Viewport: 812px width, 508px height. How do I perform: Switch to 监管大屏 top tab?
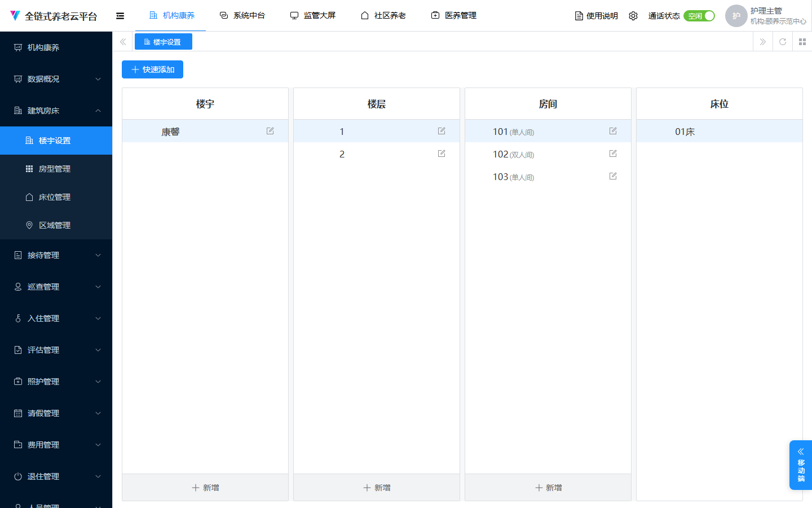pos(313,16)
